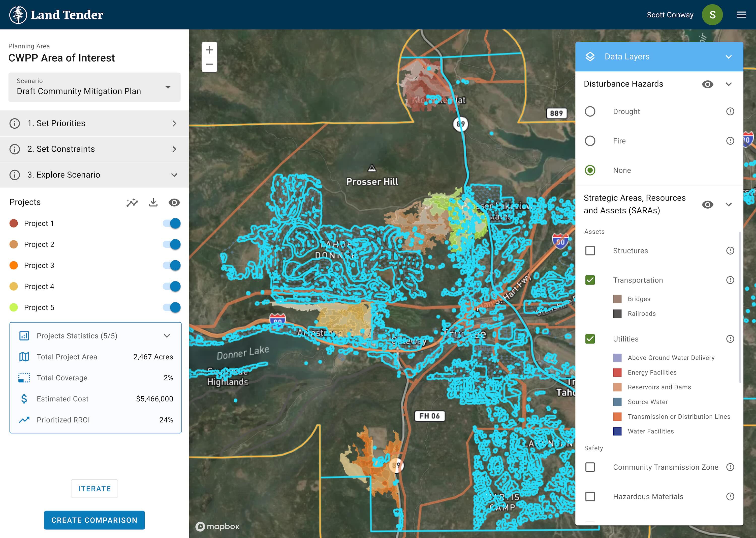This screenshot has height=538, width=756.
Task: Click the ITERATE button
Action: tap(94, 489)
